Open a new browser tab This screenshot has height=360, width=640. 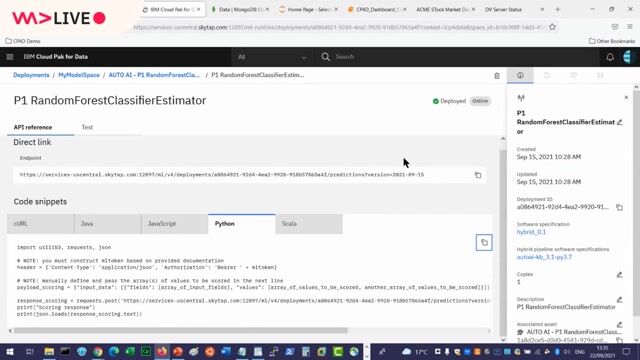tap(558, 9)
